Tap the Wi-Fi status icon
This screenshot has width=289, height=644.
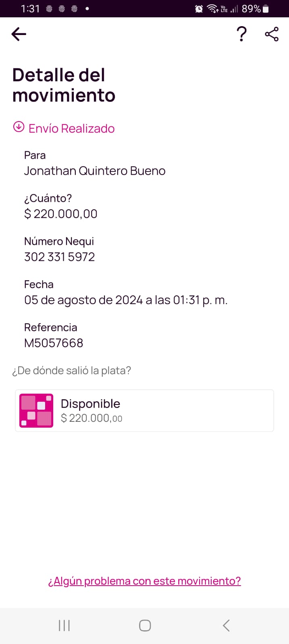(212, 9)
